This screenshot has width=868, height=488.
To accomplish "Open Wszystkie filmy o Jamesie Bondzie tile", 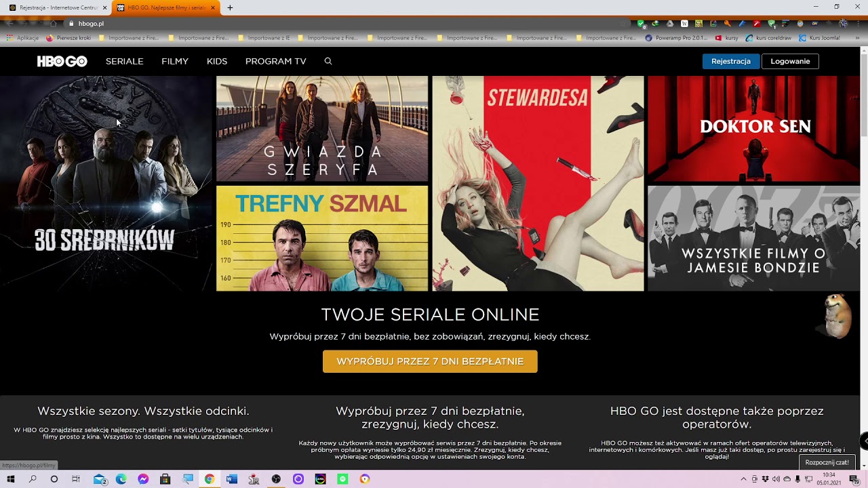I will tap(753, 238).
